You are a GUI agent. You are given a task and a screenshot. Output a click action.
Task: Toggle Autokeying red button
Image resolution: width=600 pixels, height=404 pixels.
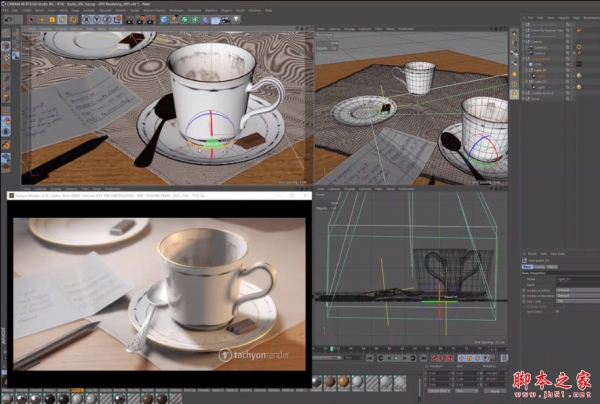click(x=443, y=358)
